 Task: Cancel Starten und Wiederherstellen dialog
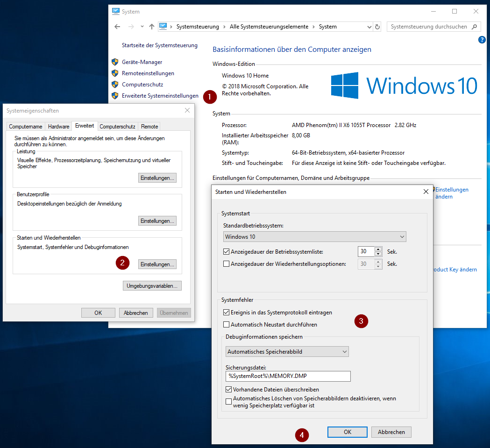[x=391, y=432]
